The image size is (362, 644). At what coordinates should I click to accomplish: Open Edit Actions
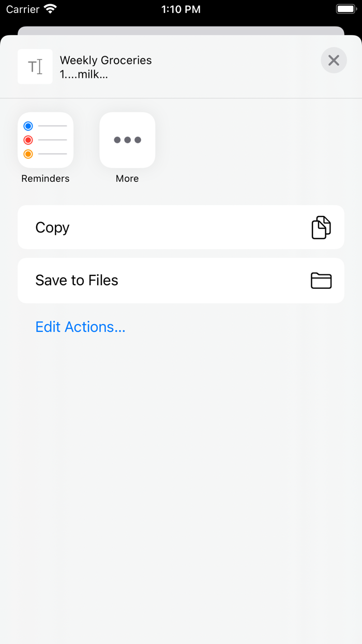click(x=80, y=327)
